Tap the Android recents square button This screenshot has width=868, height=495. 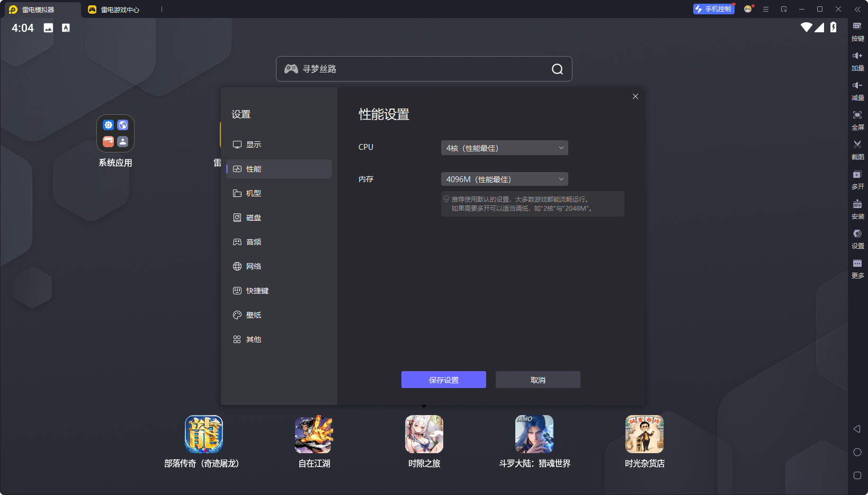tap(857, 475)
